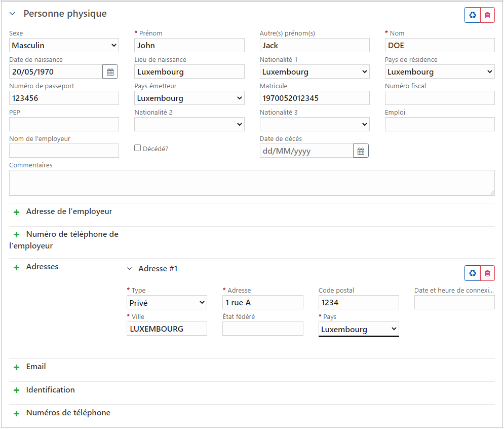
Task: Add an entry under Adresse de l'employeur
Action: (16, 212)
